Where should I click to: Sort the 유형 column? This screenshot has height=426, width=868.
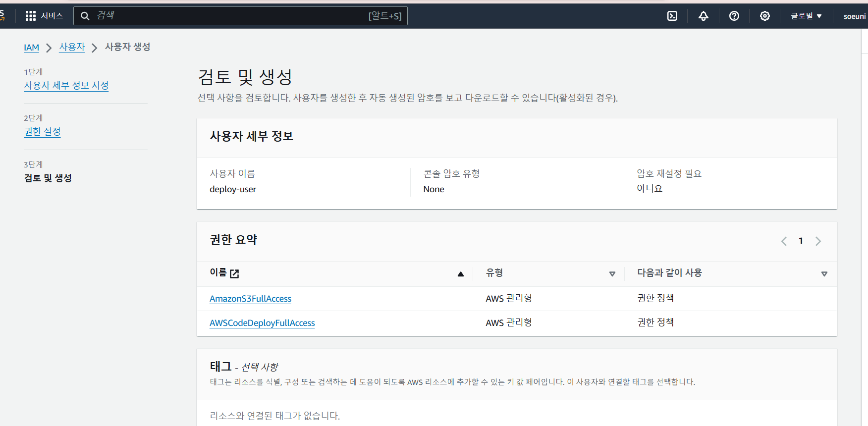click(x=612, y=274)
